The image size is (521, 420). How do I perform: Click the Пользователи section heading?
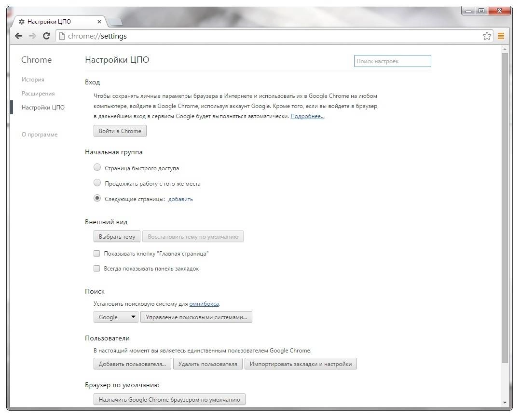click(107, 338)
